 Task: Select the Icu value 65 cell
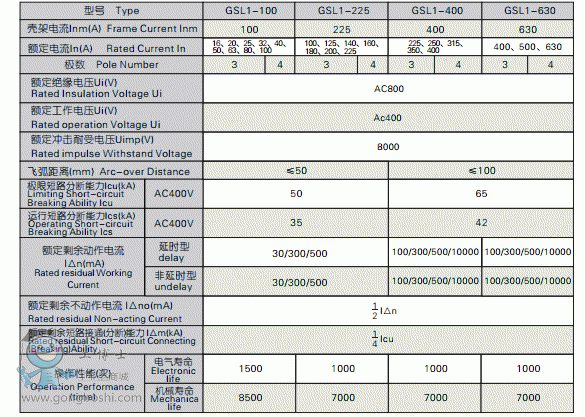481,194
